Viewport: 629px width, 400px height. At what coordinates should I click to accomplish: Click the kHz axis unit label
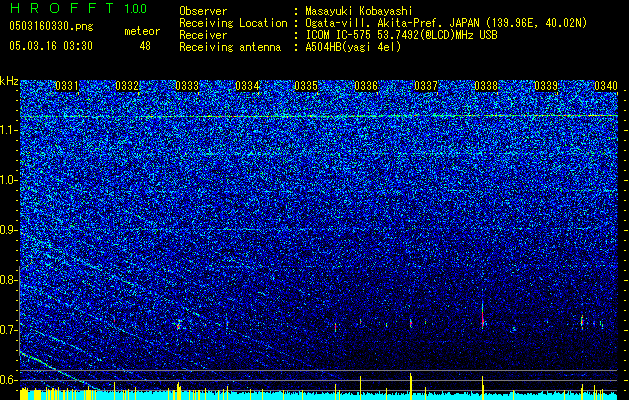tap(9, 81)
